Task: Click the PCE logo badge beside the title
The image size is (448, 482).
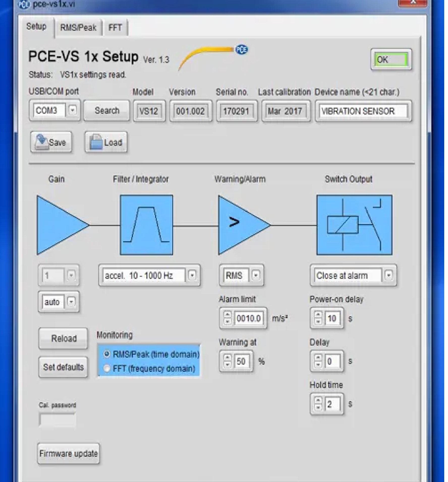Action: point(242,50)
